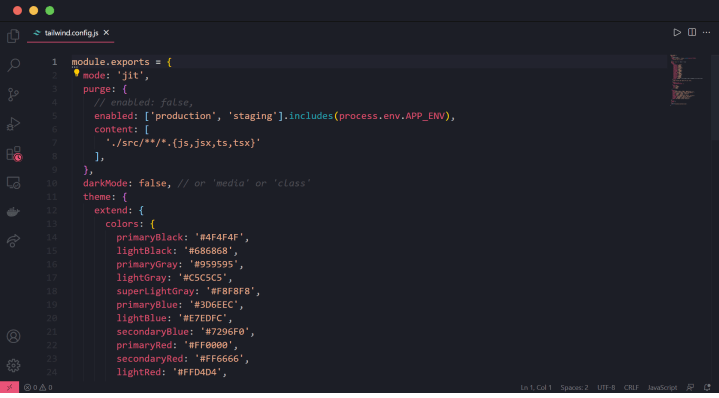Image resolution: width=719 pixels, height=398 pixels.
Task: Click the 'lightBlue' key
Action: [141, 318]
